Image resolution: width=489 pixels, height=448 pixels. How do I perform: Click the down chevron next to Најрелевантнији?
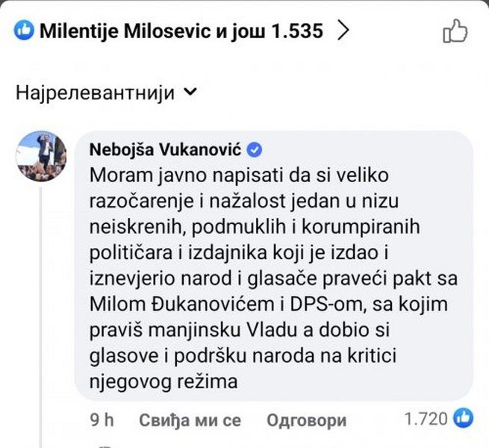tap(190, 93)
